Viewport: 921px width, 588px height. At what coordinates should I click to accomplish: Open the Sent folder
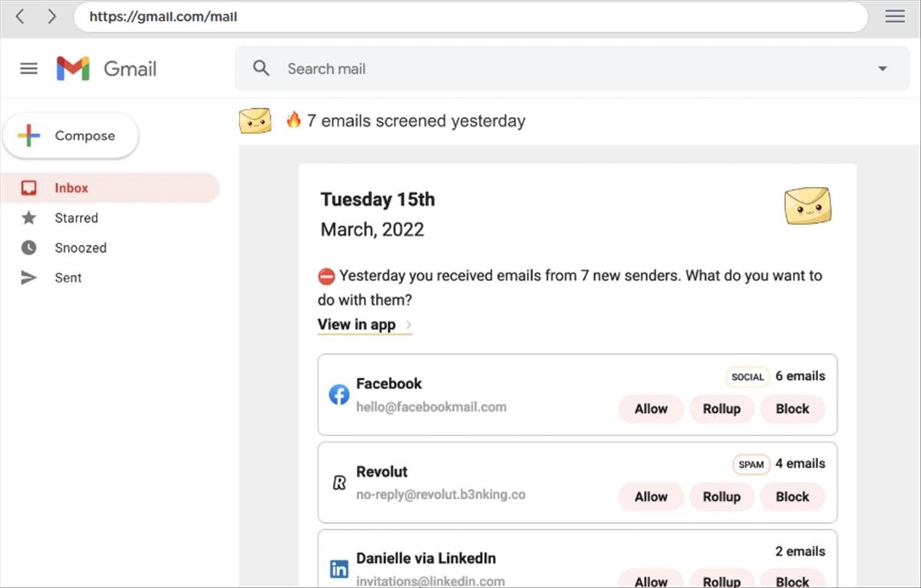[68, 278]
